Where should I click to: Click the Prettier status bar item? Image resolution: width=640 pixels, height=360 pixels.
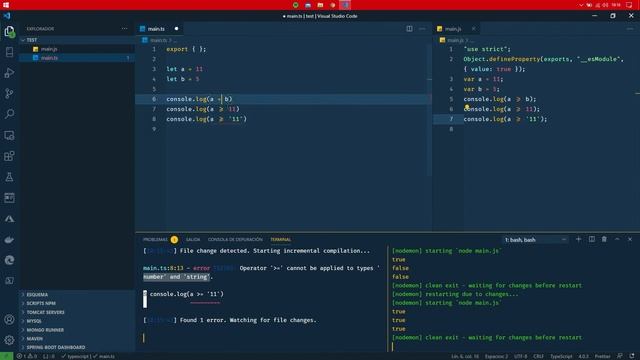(602, 356)
